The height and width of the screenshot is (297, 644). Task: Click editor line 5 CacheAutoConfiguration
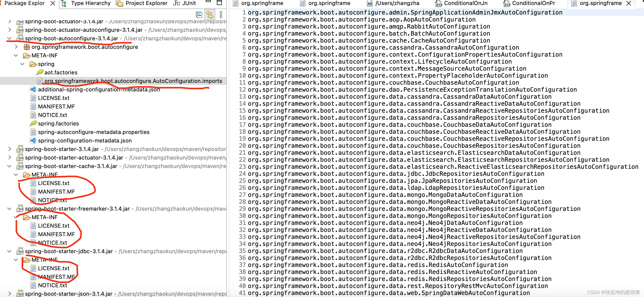coord(369,40)
